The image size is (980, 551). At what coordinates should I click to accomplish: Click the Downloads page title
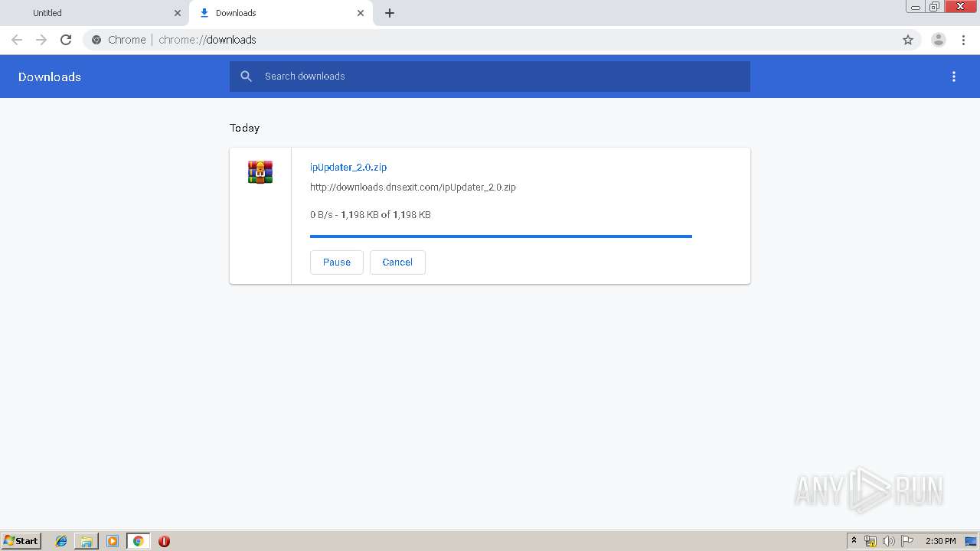coord(50,77)
